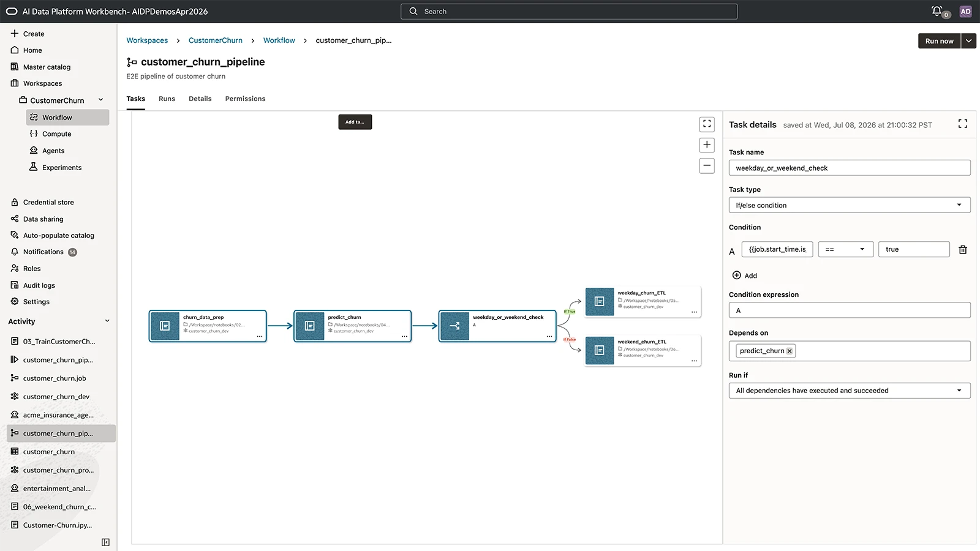Edit the Task name field
Viewport: 980px width, 551px height.
click(850, 168)
